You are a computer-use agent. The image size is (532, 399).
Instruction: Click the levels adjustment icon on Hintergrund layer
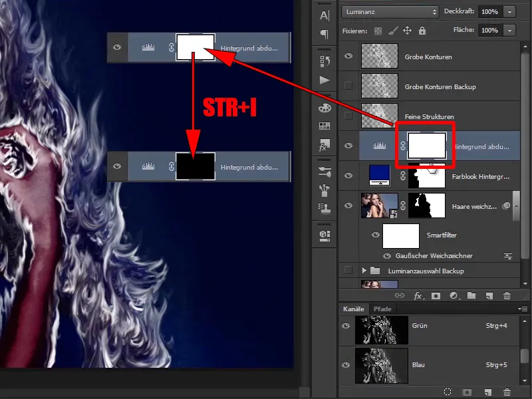pos(380,146)
